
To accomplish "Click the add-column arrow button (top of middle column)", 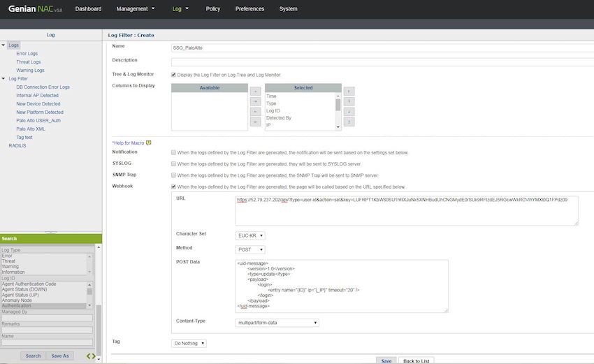I will [255, 92].
